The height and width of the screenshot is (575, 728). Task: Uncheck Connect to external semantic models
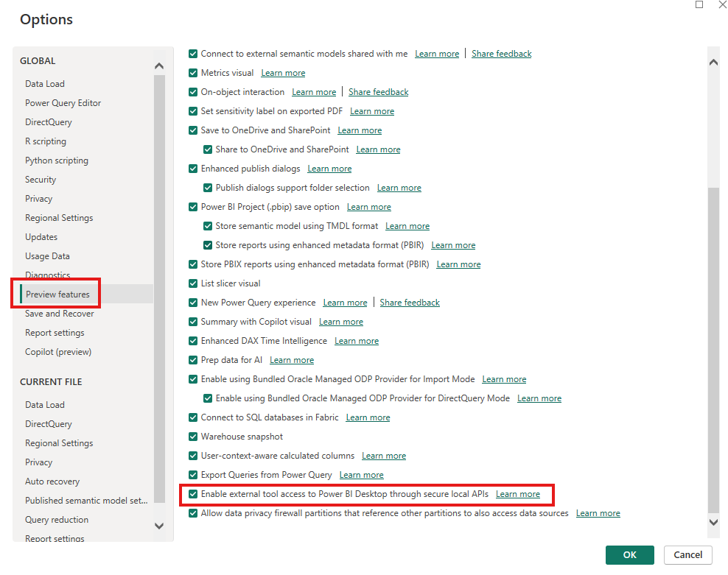(193, 54)
